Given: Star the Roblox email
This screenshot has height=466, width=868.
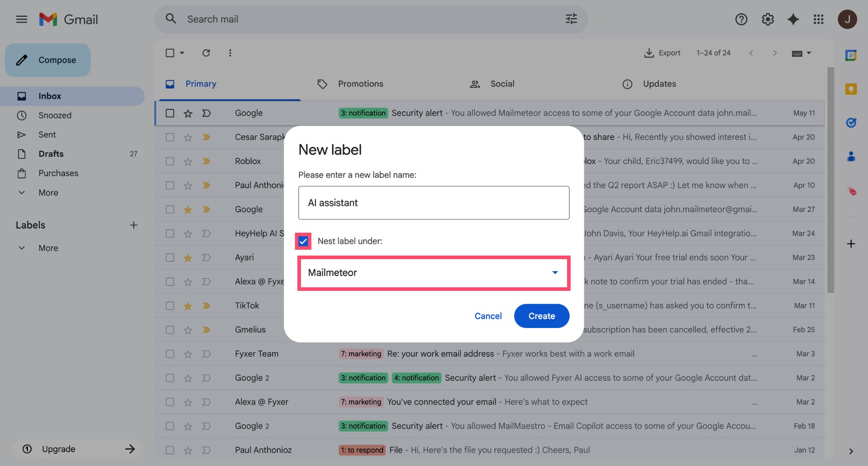Looking at the screenshot, I should (188, 161).
